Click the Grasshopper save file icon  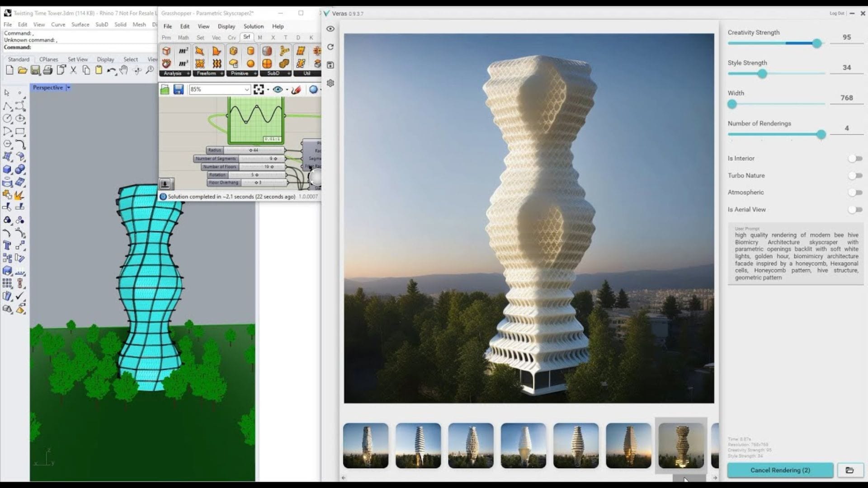coord(179,89)
